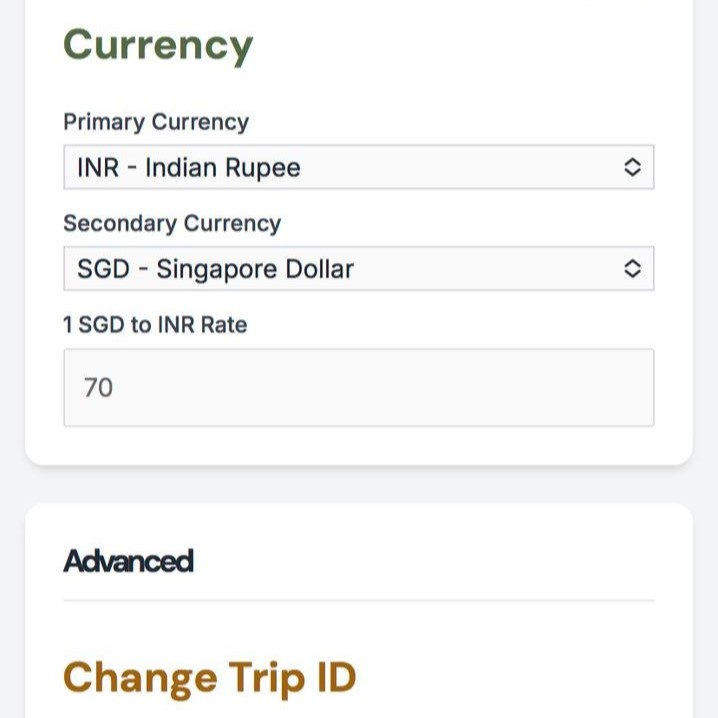Viewport: 718px width, 718px height.
Task: Click the gray gap between the two cards
Action: 358,484
